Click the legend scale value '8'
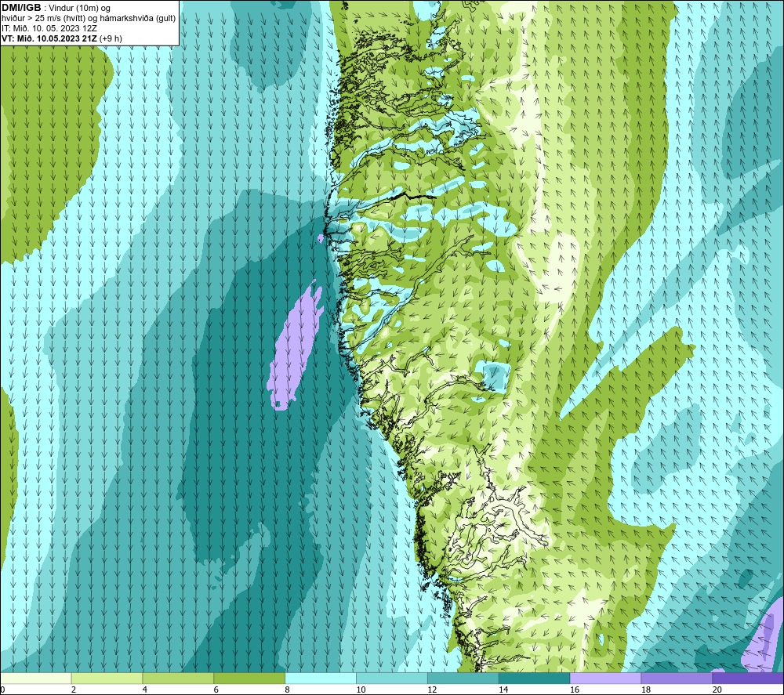Viewport: 784px width, 695px height. tap(287, 690)
